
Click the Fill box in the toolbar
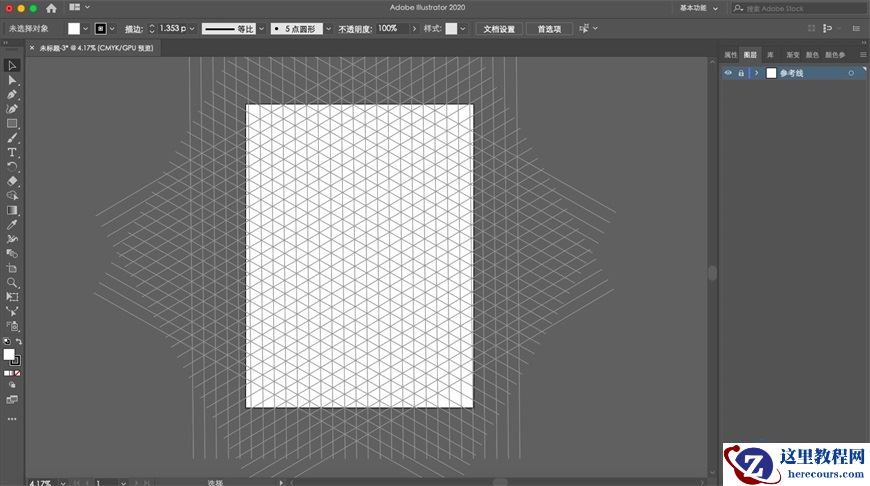coord(9,355)
